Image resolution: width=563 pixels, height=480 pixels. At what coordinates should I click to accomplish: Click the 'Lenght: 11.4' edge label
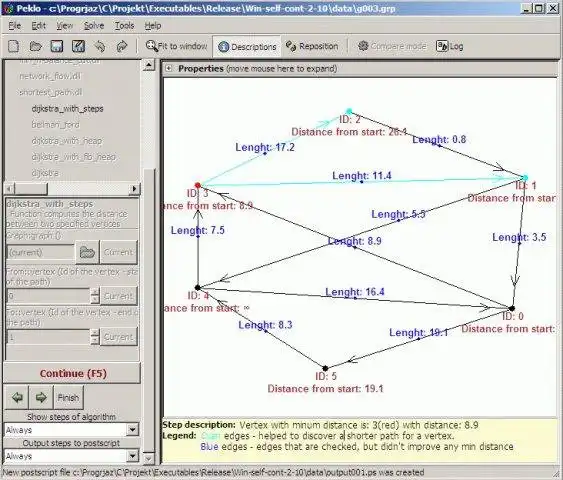point(362,176)
